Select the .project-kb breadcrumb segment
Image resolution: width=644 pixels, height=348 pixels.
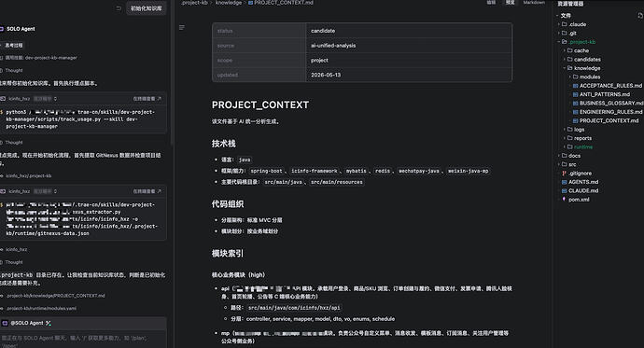click(x=194, y=3)
